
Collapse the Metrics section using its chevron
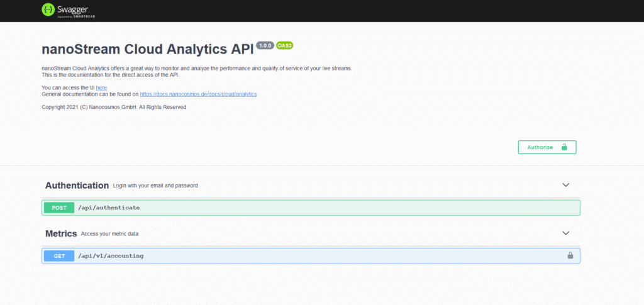click(x=565, y=233)
